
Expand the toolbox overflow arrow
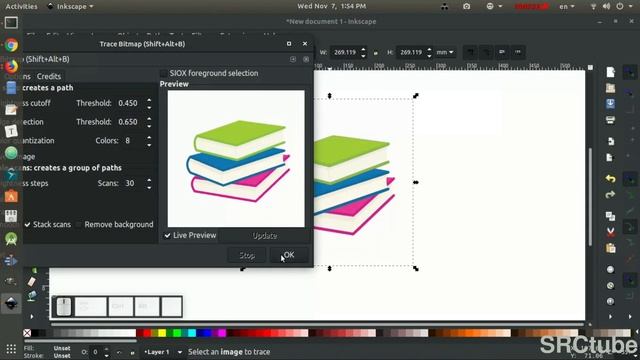pos(32,316)
